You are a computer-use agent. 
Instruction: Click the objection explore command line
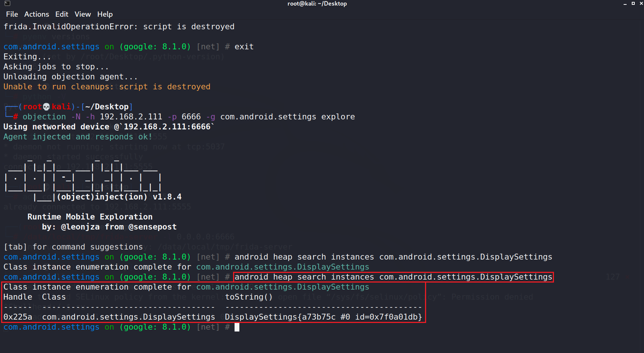(189, 117)
